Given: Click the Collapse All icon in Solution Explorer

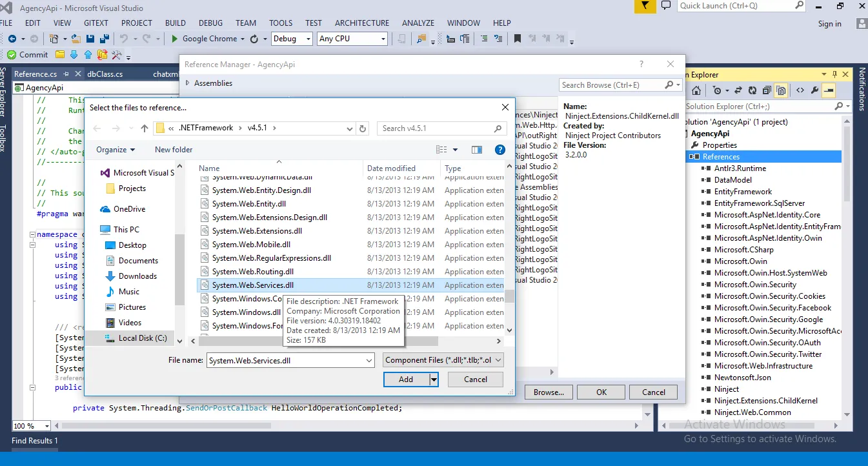Looking at the screenshot, I should 767,90.
